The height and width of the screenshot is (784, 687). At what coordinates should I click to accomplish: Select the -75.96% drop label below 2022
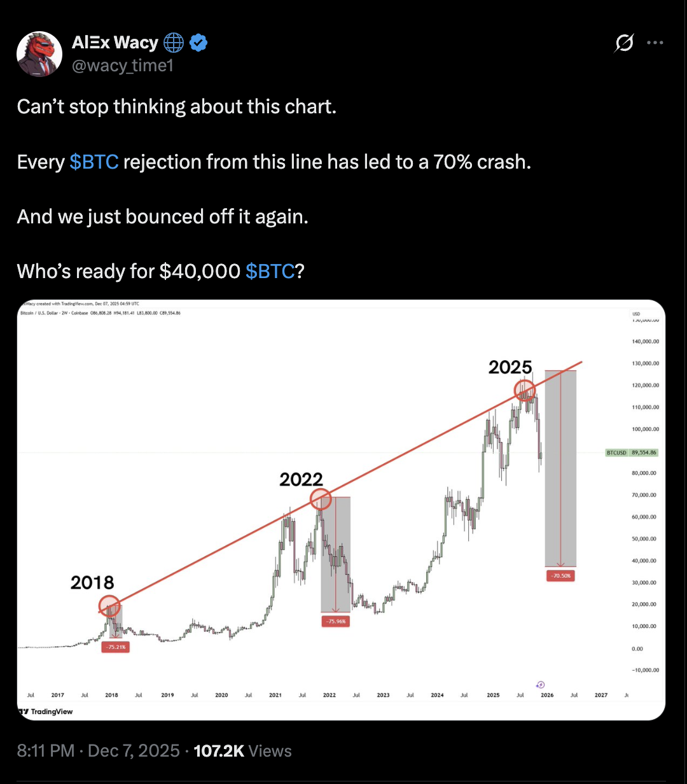click(335, 621)
